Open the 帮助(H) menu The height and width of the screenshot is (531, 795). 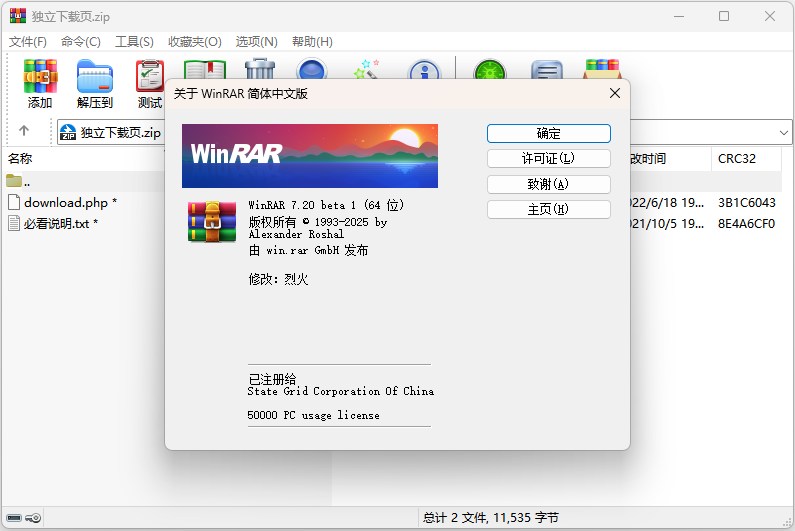point(312,42)
